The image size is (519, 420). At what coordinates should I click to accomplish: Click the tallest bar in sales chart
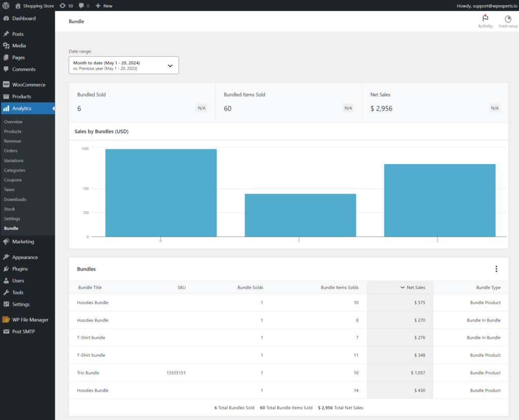point(161,193)
